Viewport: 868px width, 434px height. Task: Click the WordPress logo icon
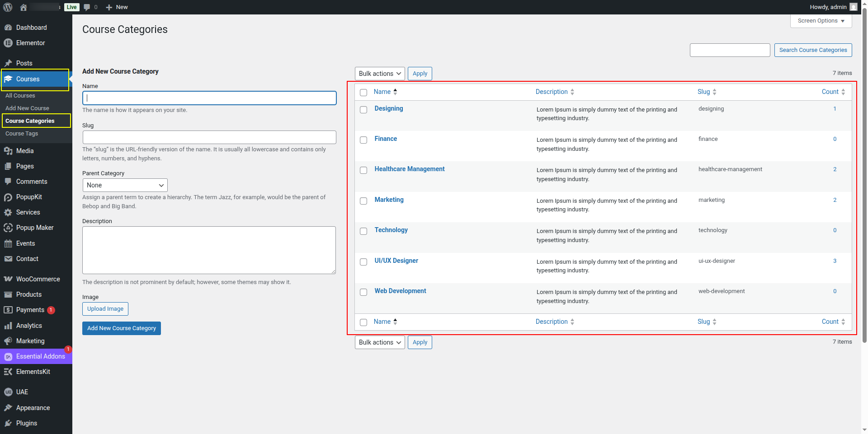tap(8, 7)
